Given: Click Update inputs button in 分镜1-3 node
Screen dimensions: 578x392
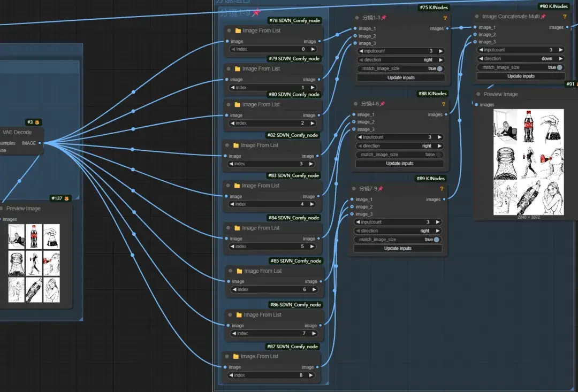Looking at the screenshot, I should click(401, 78).
